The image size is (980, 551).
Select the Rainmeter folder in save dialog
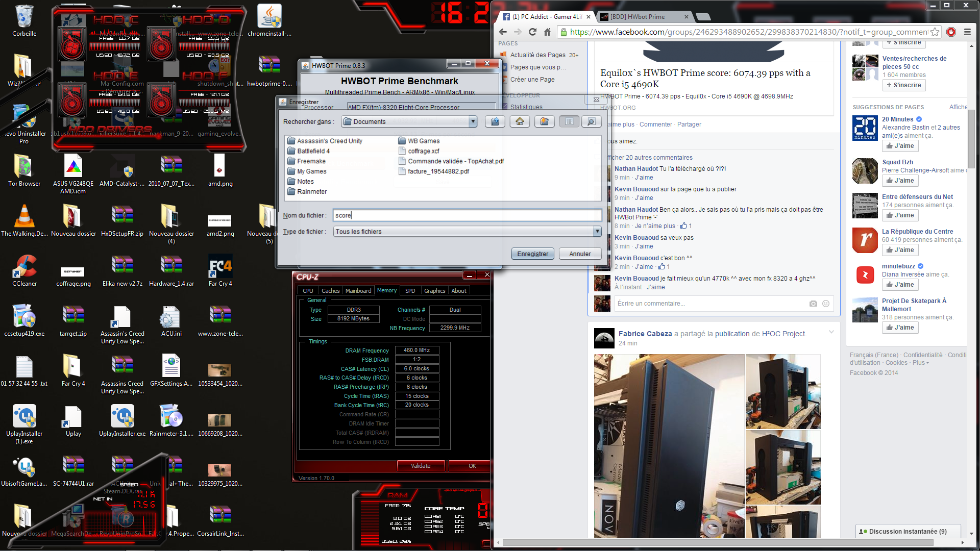[x=307, y=192]
